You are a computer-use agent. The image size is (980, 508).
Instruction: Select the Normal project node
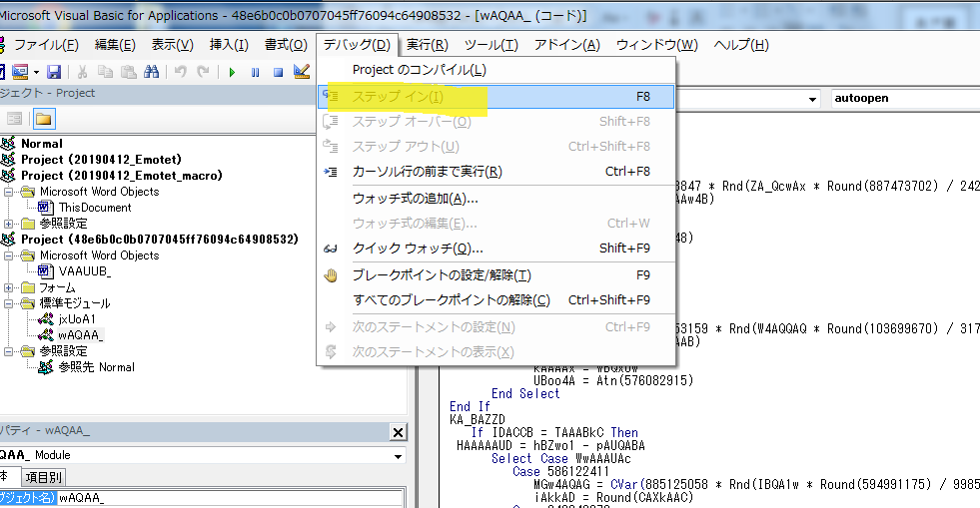coord(42,144)
